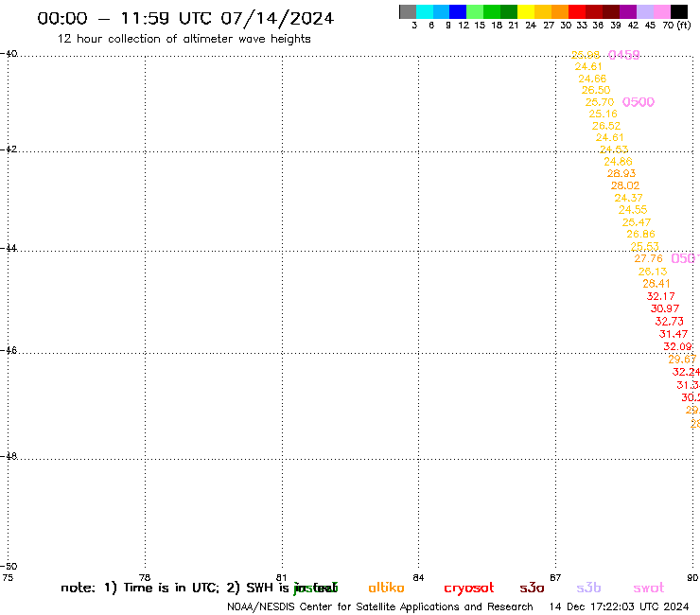The image size is (700, 615).
Task: Click the note text 'Time is in UTC'
Action: click(171, 588)
